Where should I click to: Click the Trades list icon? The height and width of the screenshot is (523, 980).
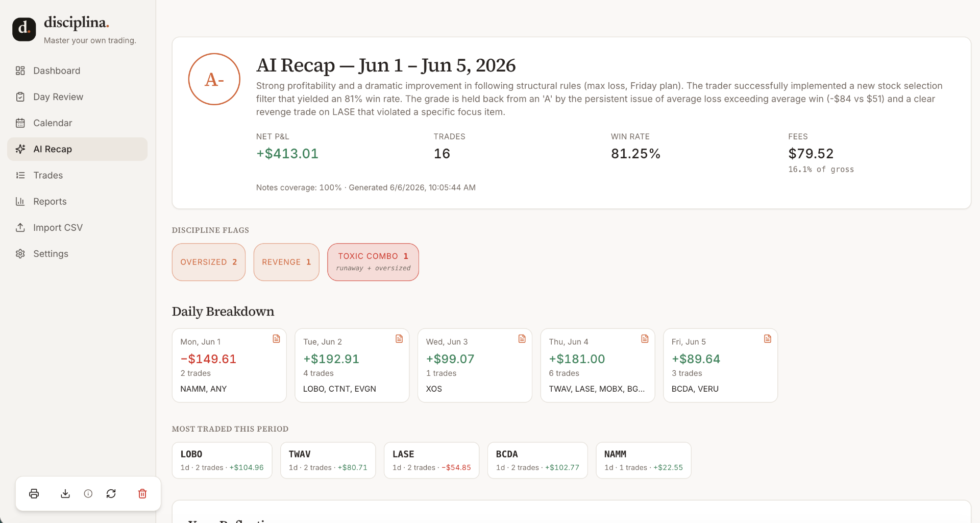[20, 175]
